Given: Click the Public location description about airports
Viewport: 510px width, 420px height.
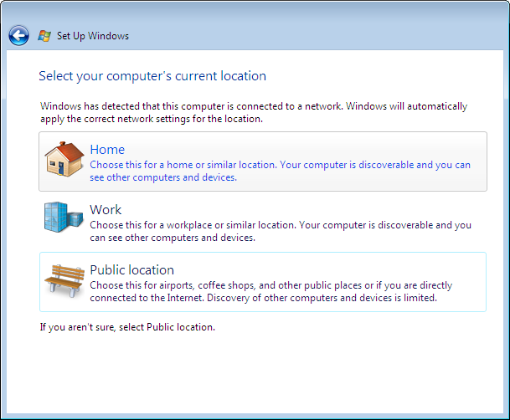Looking at the screenshot, I should pos(271,291).
